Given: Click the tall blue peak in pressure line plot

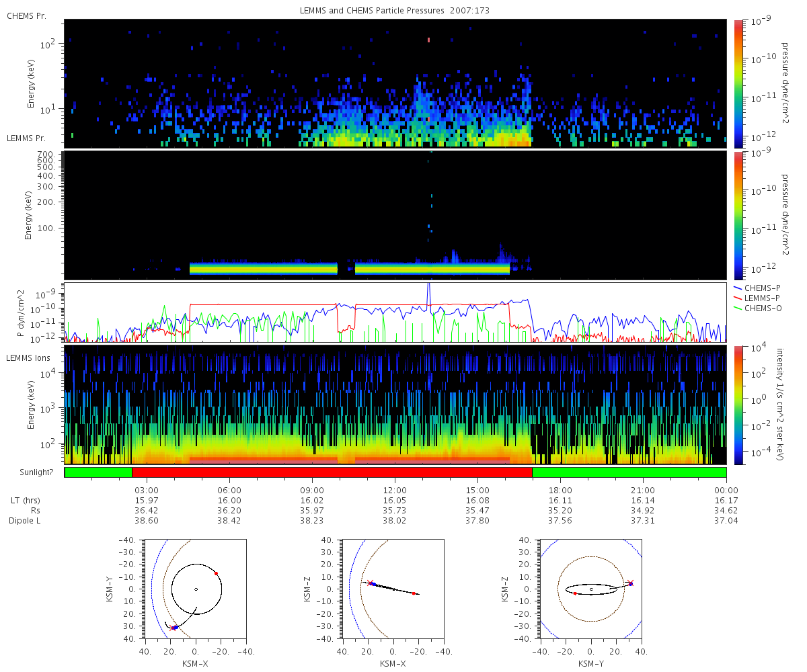Looking at the screenshot, I should pyautogui.click(x=428, y=293).
